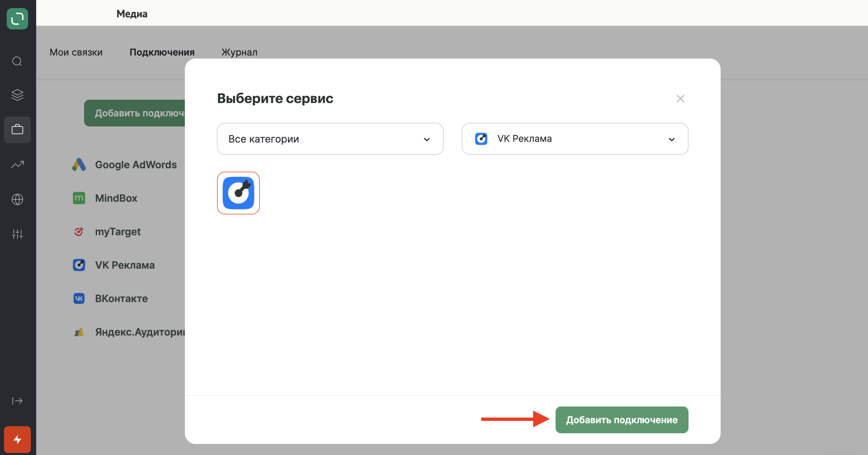
Task: Open the globe icon in the sidebar
Action: (17, 199)
